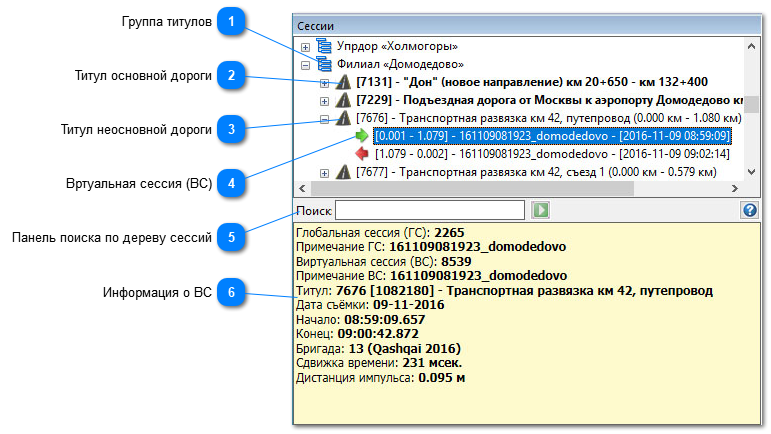Collapse title 7676 путепровод node
The image size is (771, 434).
[324, 118]
